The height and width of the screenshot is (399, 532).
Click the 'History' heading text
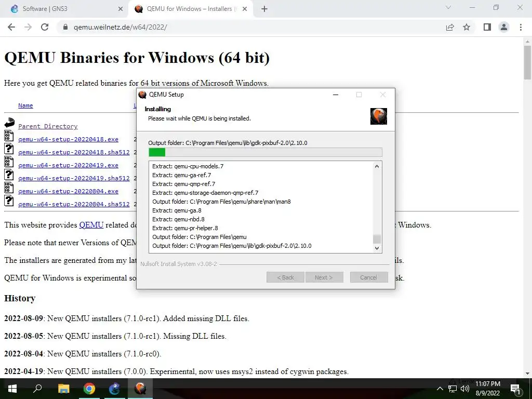click(x=20, y=298)
